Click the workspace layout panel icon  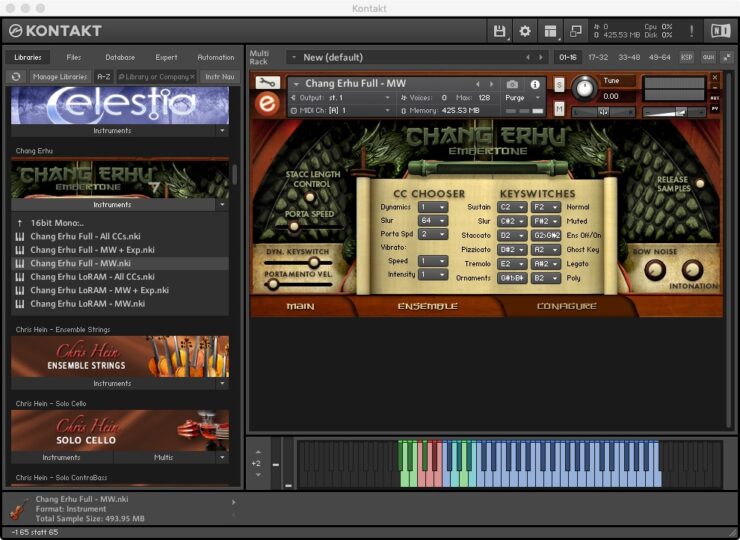[x=551, y=31]
